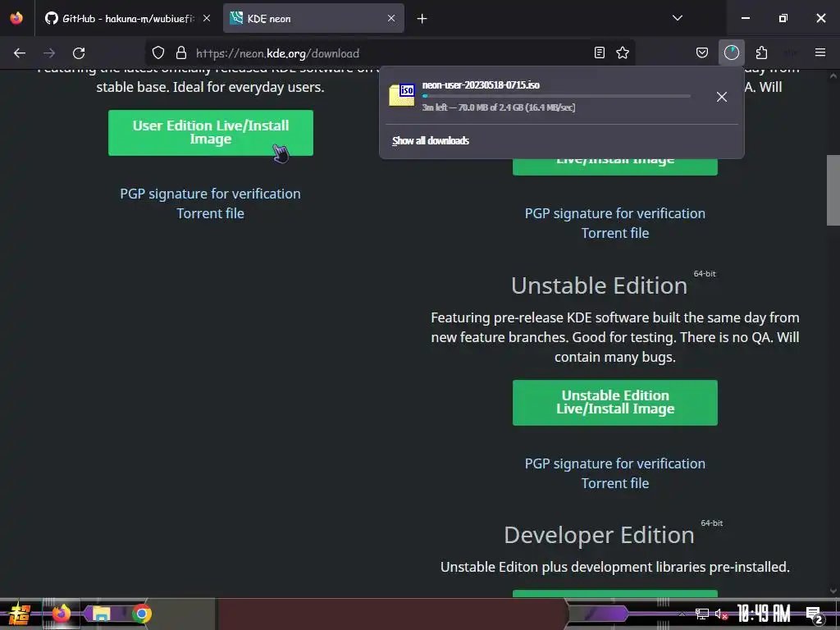Viewport: 840px width, 630px height.
Task: Click Unstable Edition Live/Install Image button
Action: click(x=615, y=403)
